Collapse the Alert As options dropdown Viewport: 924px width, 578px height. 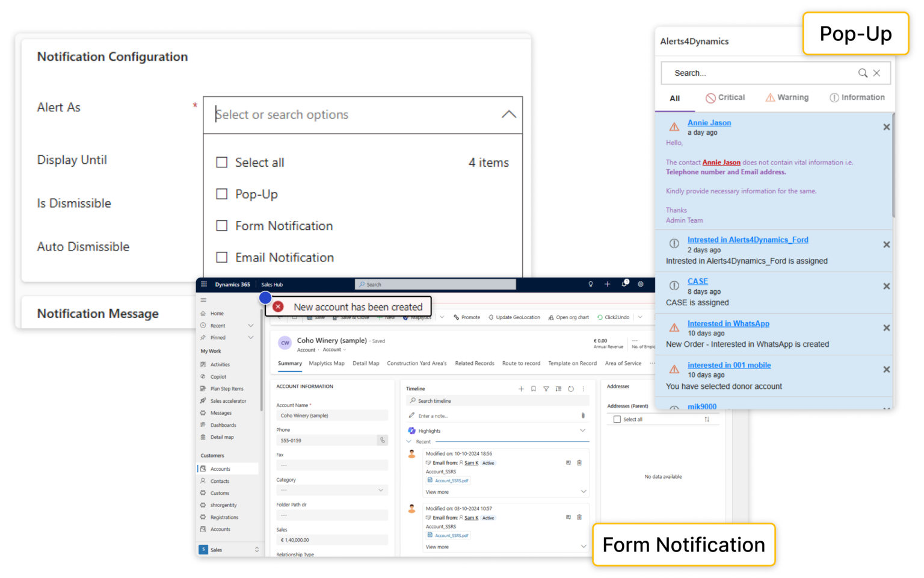pos(508,114)
